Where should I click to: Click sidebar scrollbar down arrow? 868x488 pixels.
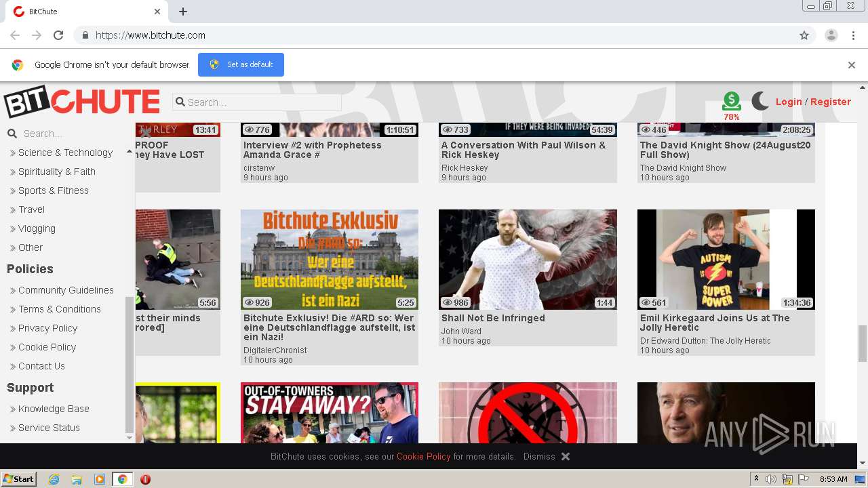[130, 438]
